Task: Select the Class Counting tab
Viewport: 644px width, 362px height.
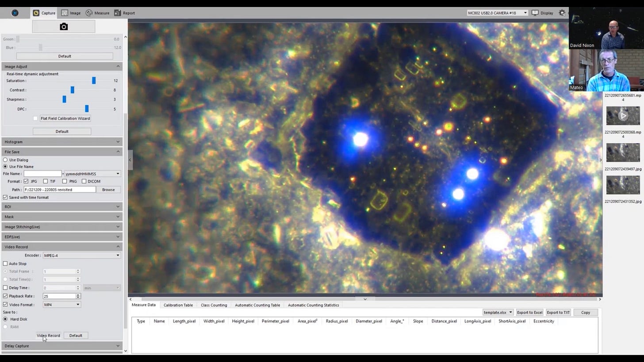Action: point(214,305)
